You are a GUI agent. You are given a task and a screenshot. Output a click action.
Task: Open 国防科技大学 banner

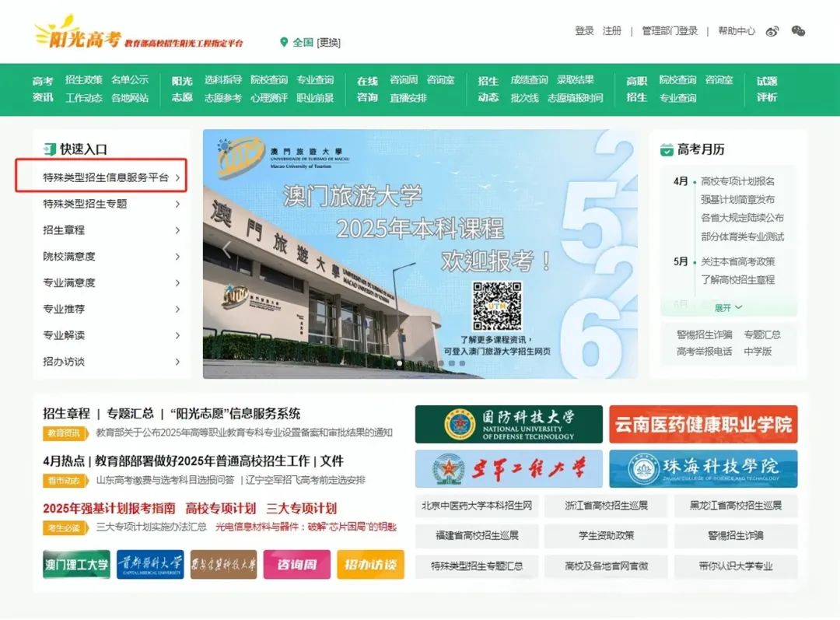(x=509, y=425)
